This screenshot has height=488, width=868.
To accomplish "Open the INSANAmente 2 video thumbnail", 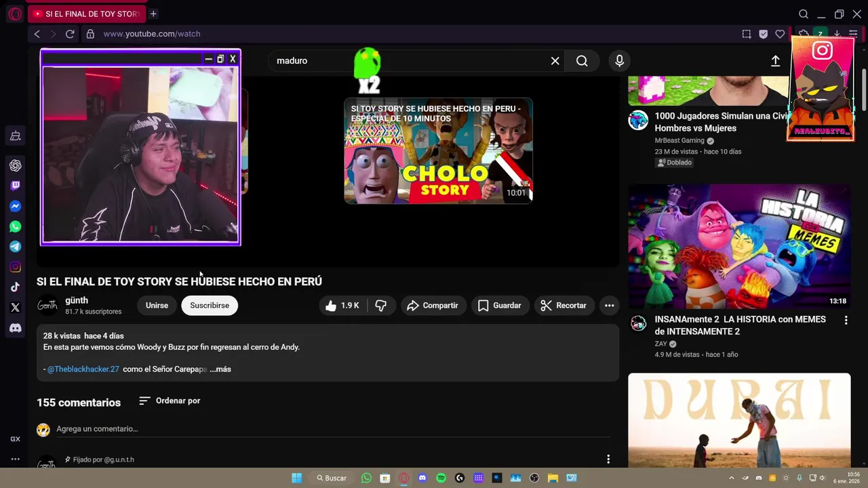I will pos(739,247).
